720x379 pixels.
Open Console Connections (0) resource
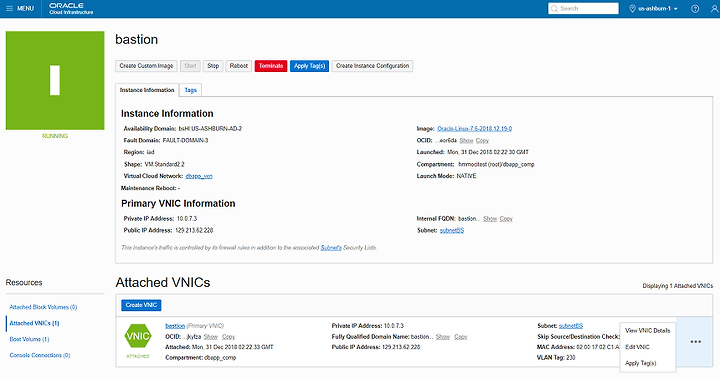pyautogui.click(x=40, y=356)
